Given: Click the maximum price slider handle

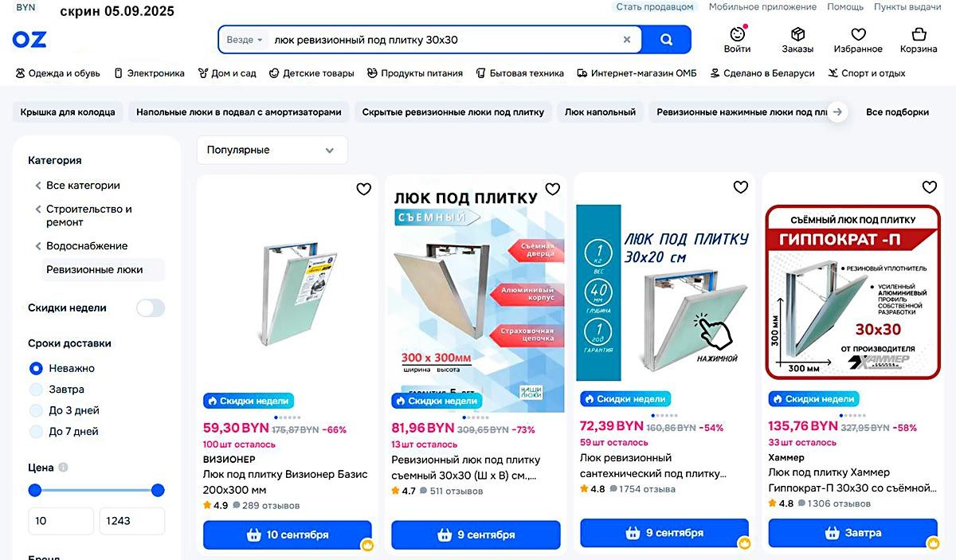Looking at the screenshot, I should coord(158,490).
